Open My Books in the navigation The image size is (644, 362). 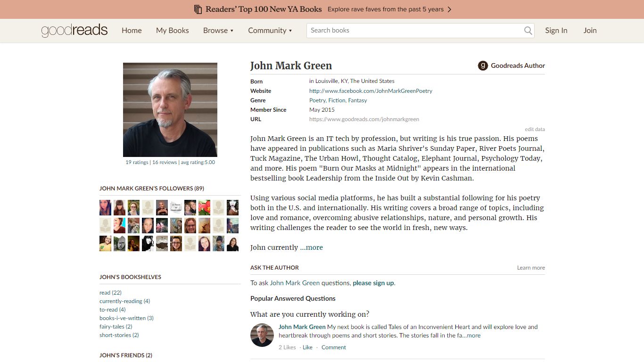pyautogui.click(x=173, y=31)
